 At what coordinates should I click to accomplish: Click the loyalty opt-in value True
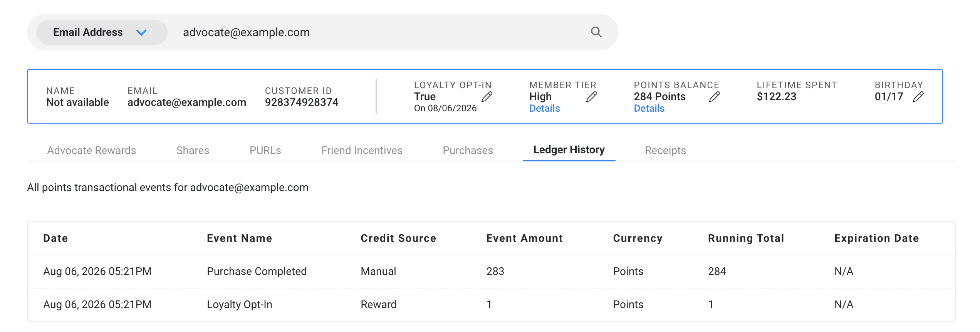425,97
